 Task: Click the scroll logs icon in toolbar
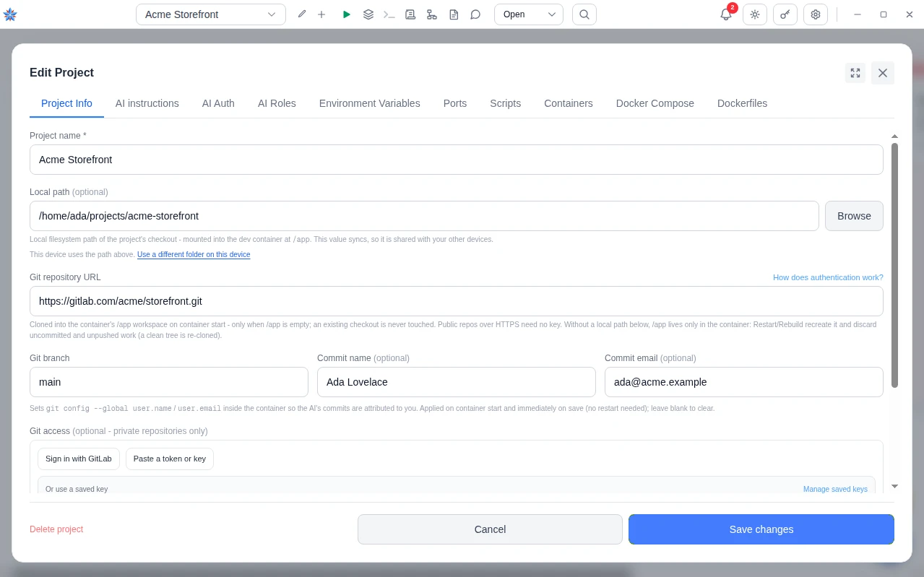pyautogui.click(x=410, y=14)
